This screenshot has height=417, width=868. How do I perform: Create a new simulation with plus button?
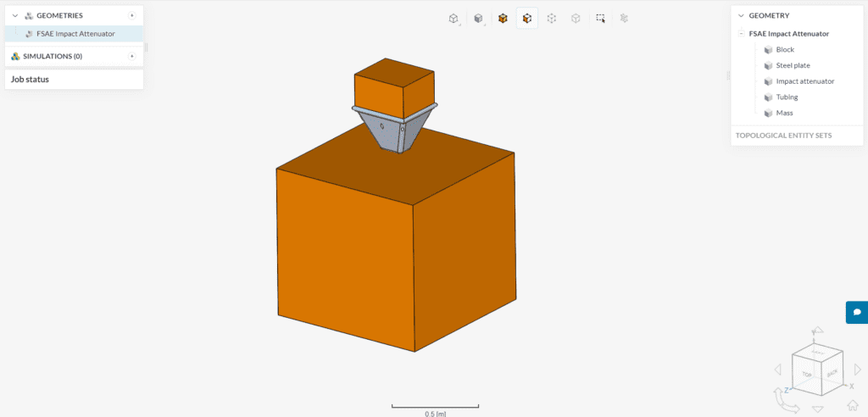[131, 56]
